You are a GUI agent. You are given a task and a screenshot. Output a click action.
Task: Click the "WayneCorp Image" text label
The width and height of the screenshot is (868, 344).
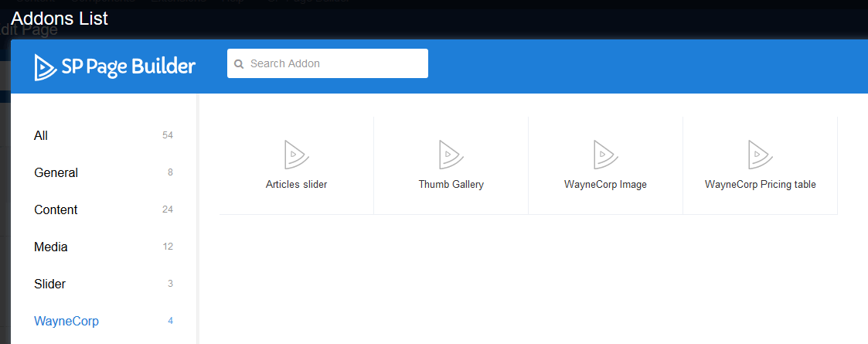coord(605,185)
